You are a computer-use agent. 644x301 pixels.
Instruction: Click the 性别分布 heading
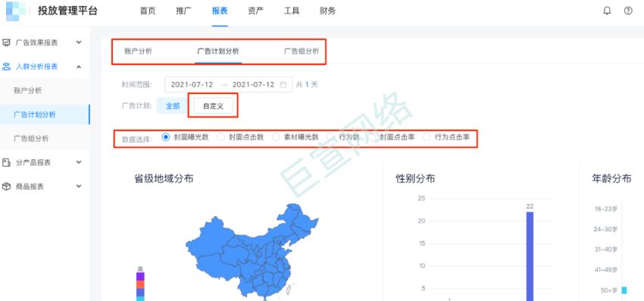(x=416, y=178)
